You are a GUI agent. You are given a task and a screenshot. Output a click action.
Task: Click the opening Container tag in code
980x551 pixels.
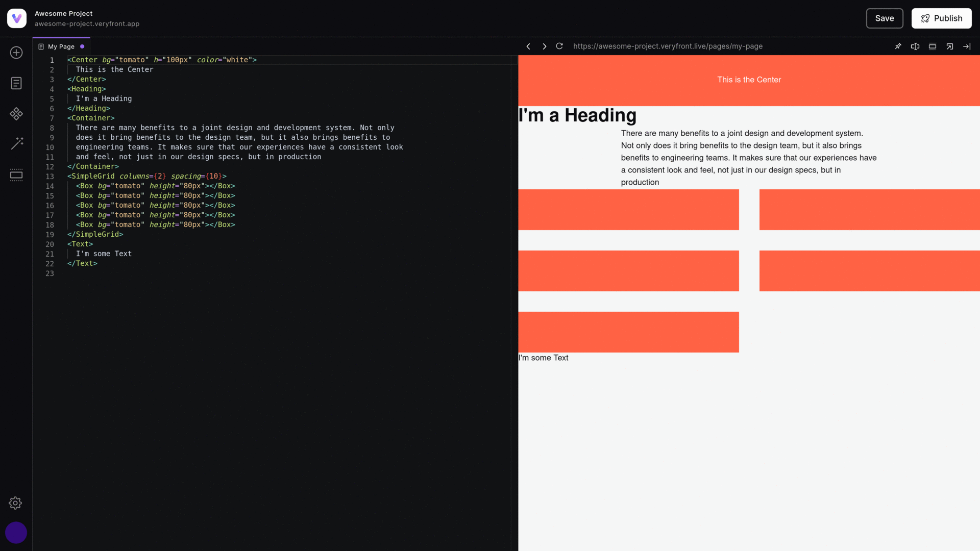[x=91, y=118]
